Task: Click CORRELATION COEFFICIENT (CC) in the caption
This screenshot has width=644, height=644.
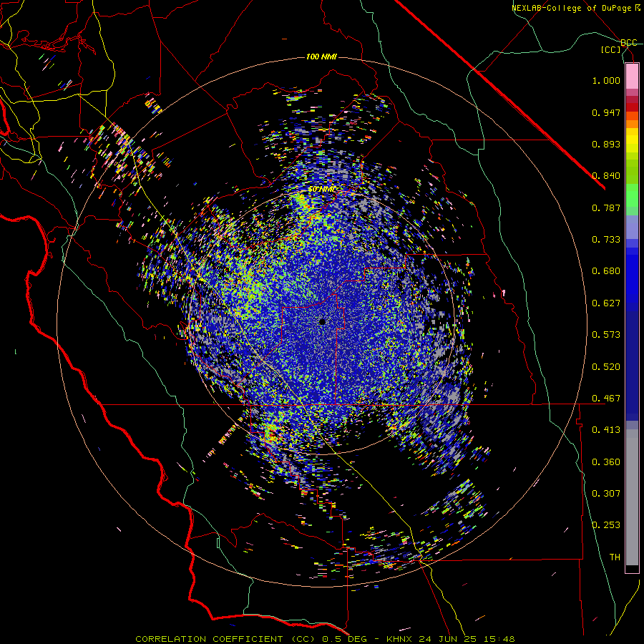Action: point(225,639)
